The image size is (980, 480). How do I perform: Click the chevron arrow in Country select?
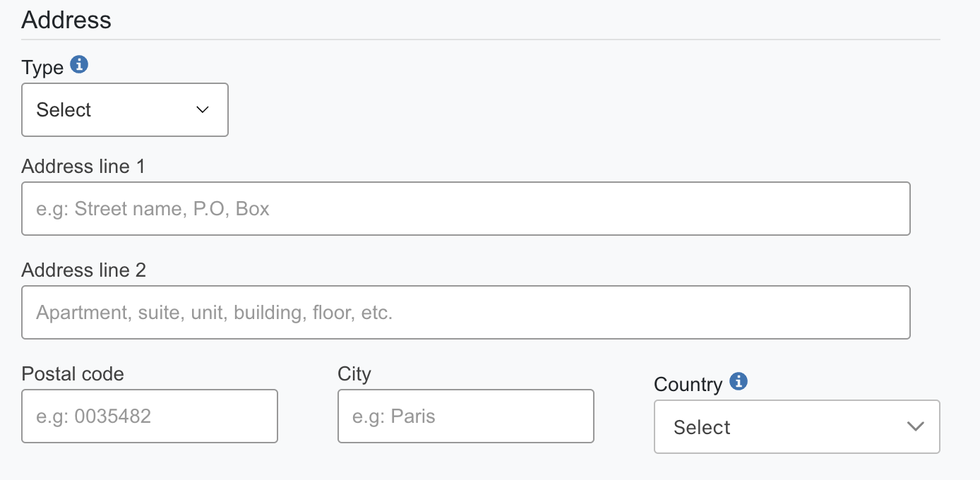(915, 426)
